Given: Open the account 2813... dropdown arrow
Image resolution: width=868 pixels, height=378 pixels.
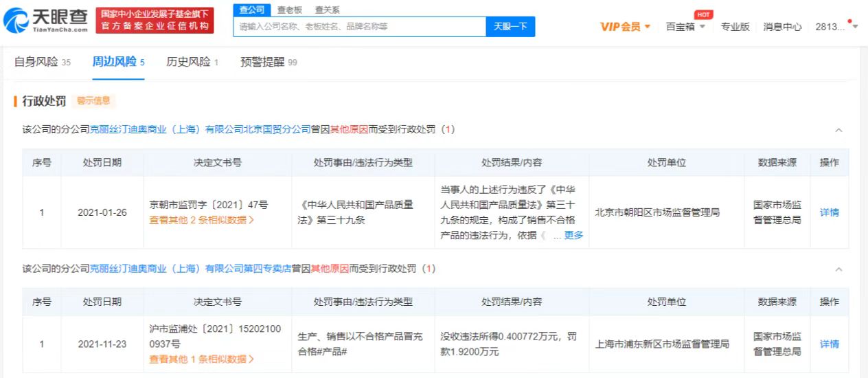Looking at the screenshot, I should pyautogui.click(x=855, y=26).
